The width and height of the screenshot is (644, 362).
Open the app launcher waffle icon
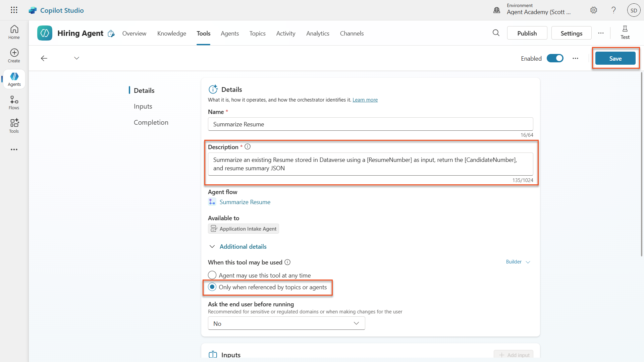tap(14, 10)
